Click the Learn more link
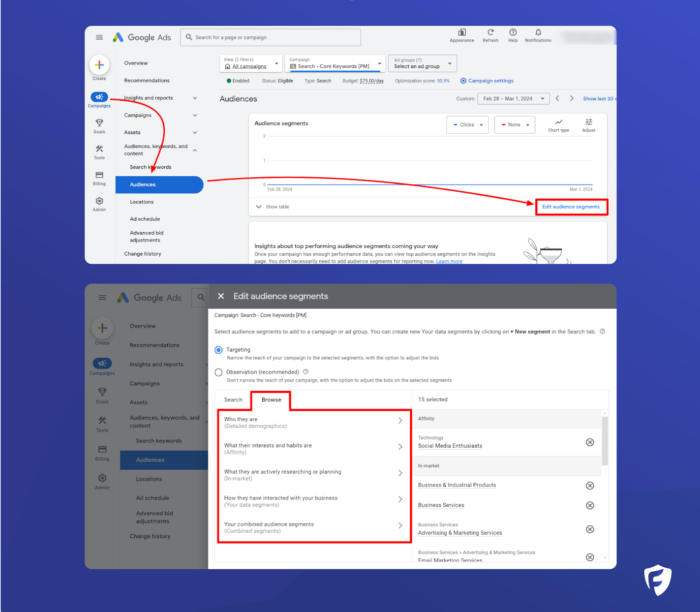Image resolution: width=700 pixels, height=612 pixels. tap(449, 261)
